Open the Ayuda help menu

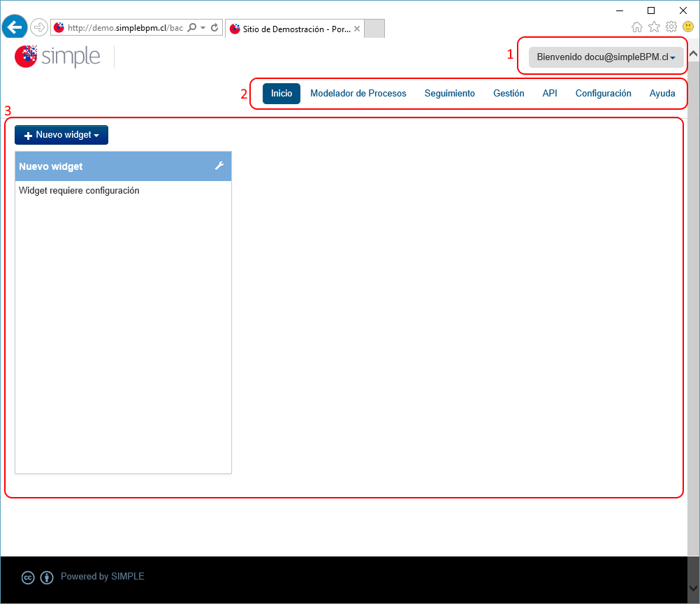tap(662, 94)
